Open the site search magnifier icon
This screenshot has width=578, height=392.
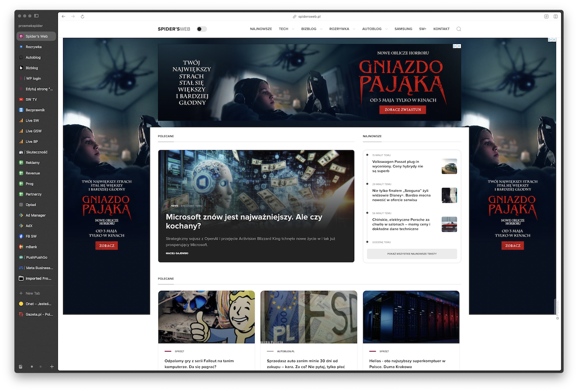[x=459, y=29]
